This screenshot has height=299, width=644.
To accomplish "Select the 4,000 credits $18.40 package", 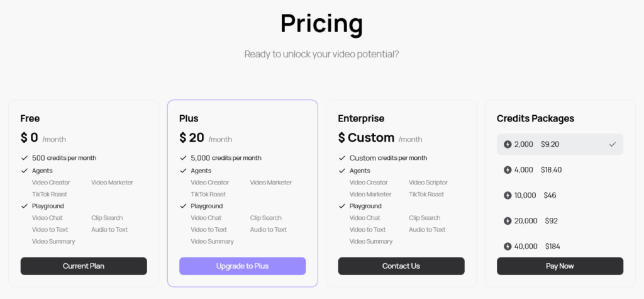I will [x=560, y=170].
